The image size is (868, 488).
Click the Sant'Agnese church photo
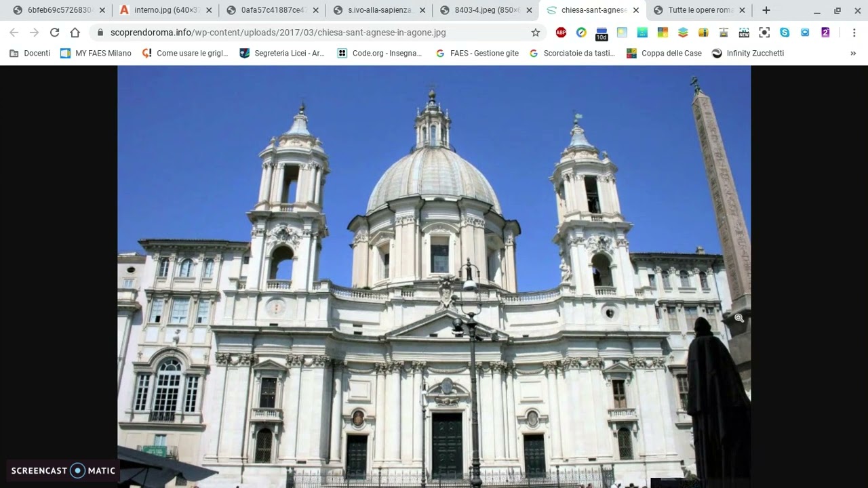(434, 277)
